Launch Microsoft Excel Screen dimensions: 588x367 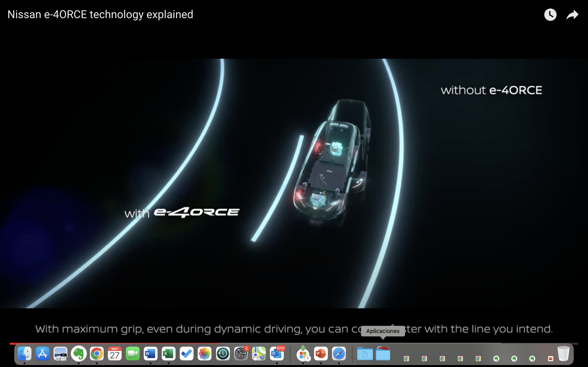[x=168, y=354]
